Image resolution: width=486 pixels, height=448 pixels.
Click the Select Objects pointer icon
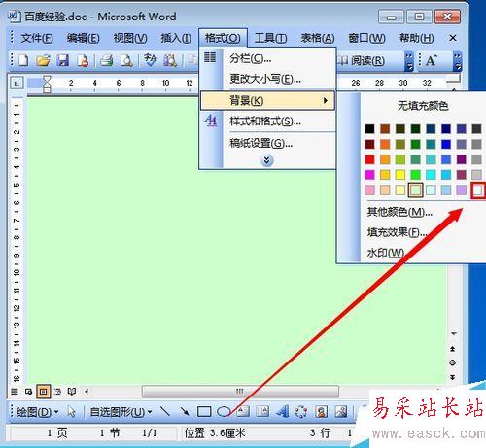pyautogui.click(x=71, y=412)
